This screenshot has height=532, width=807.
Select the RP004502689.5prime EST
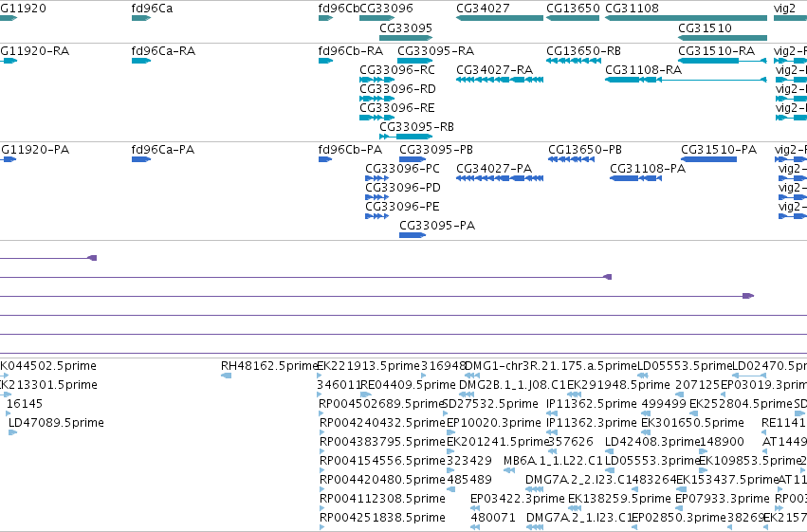(x=321, y=413)
